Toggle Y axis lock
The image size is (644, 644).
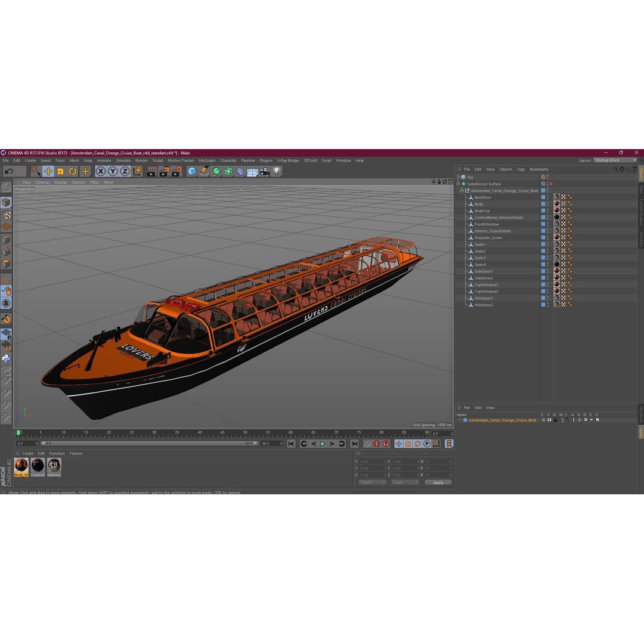click(x=113, y=171)
